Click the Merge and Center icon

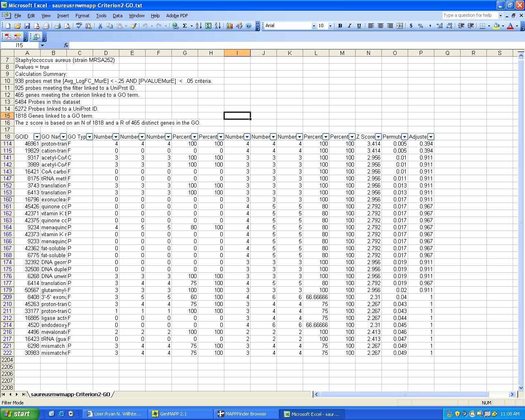coord(399,26)
